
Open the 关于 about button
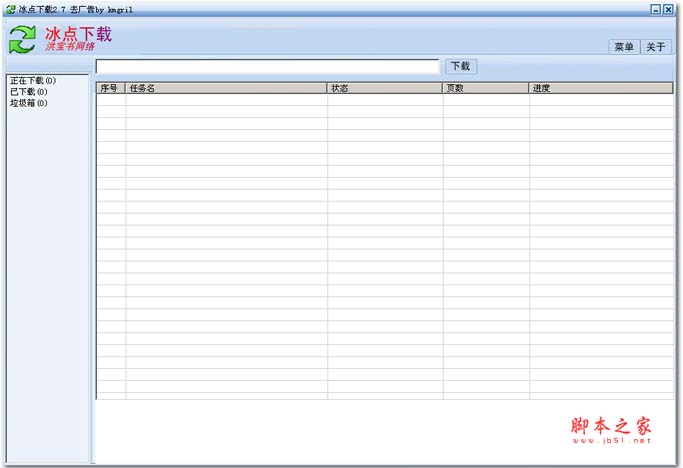pyautogui.click(x=656, y=47)
